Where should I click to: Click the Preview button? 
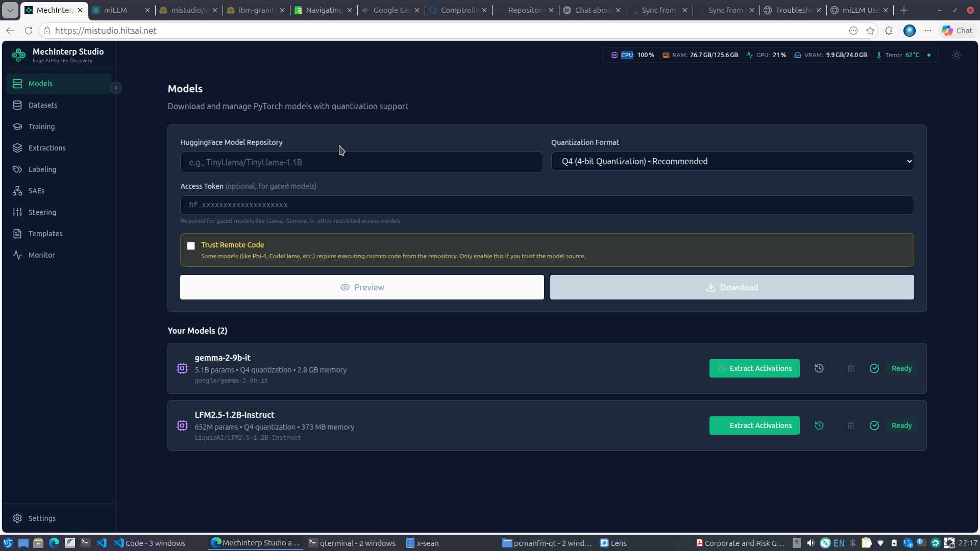coord(362,287)
